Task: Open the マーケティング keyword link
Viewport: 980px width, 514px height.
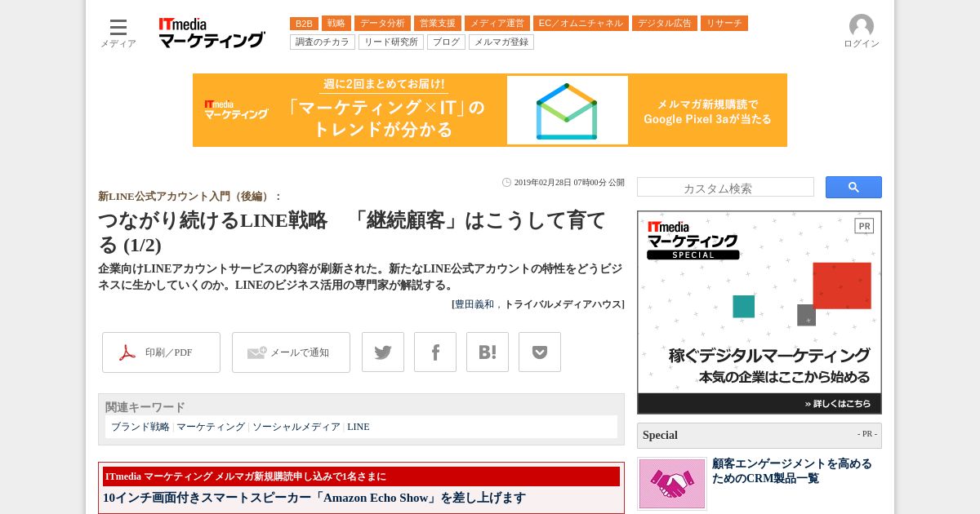Action: tap(211, 427)
